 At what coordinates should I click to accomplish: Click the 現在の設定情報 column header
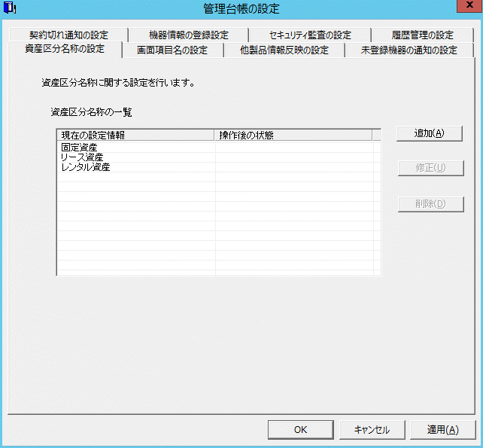pyautogui.click(x=136, y=135)
